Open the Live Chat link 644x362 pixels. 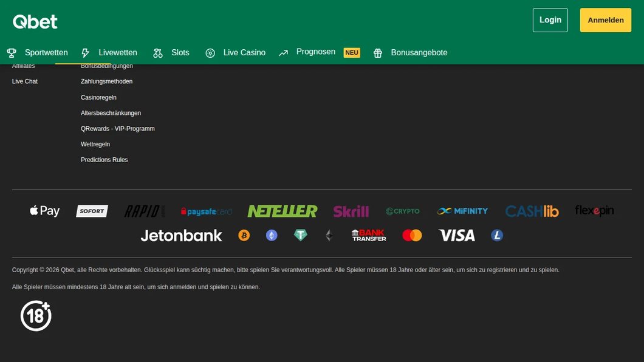click(x=25, y=81)
